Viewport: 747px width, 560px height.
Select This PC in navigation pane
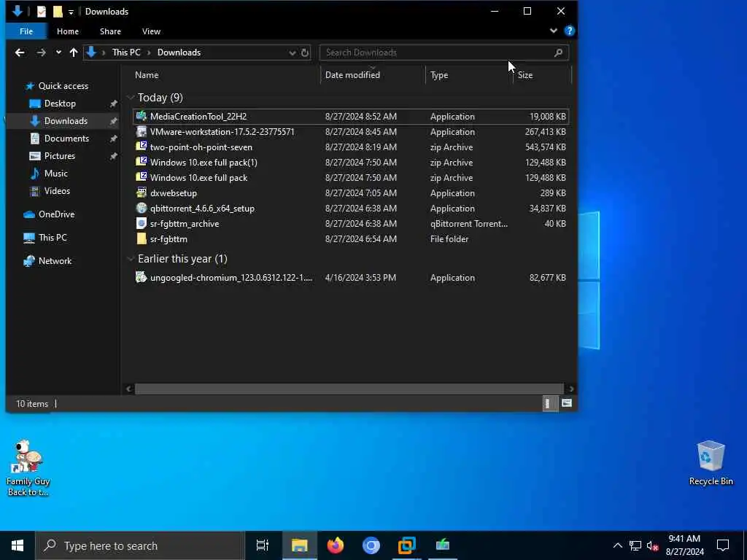pos(53,237)
